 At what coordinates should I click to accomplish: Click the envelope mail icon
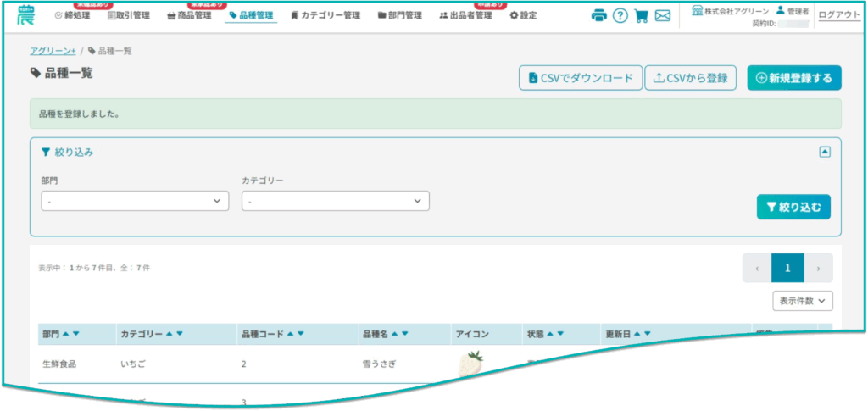[x=663, y=16]
